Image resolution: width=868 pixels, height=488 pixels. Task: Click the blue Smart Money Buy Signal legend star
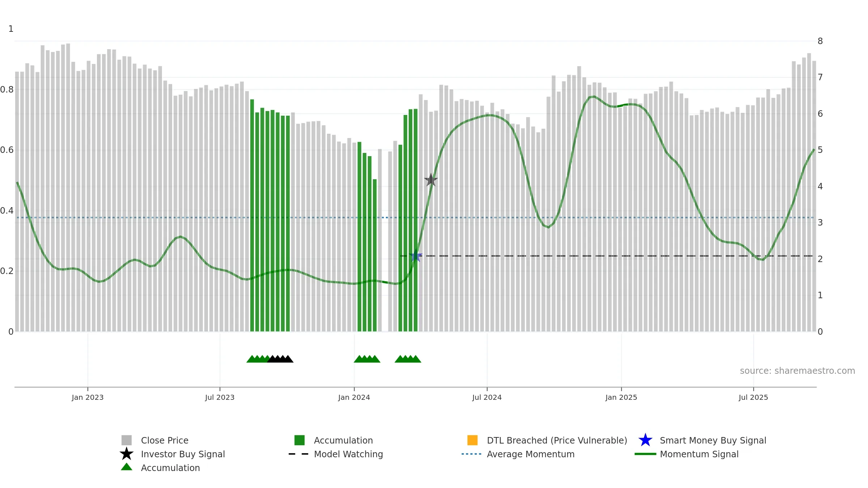click(646, 440)
